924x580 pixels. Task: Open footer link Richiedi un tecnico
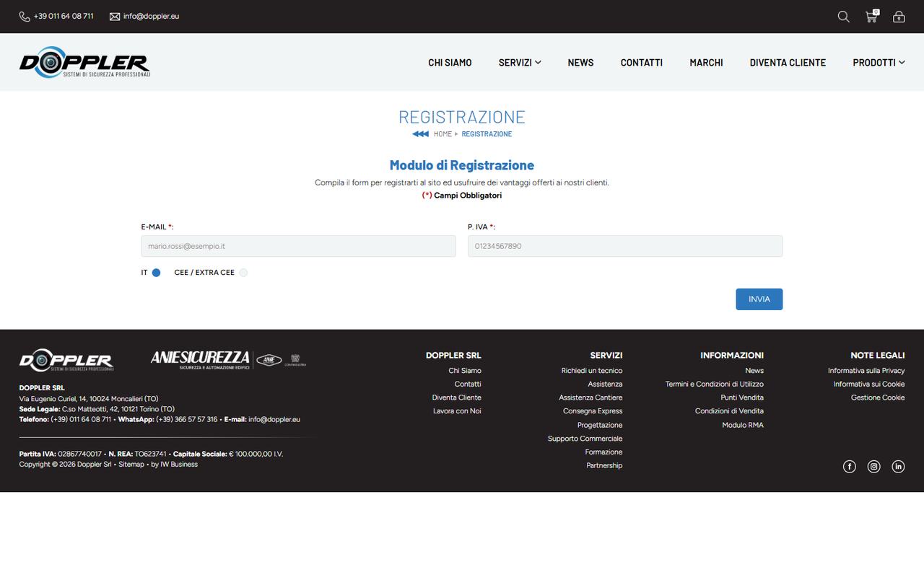pos(592,371)
